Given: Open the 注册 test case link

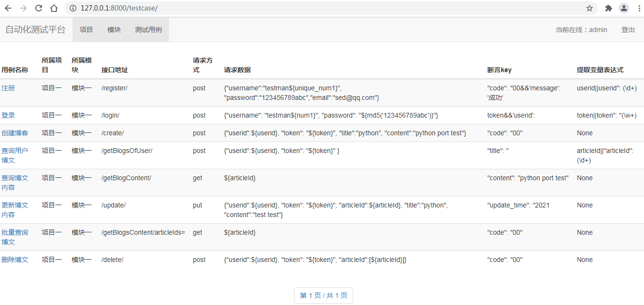Looking at the screenshot, I should (8, 88).
